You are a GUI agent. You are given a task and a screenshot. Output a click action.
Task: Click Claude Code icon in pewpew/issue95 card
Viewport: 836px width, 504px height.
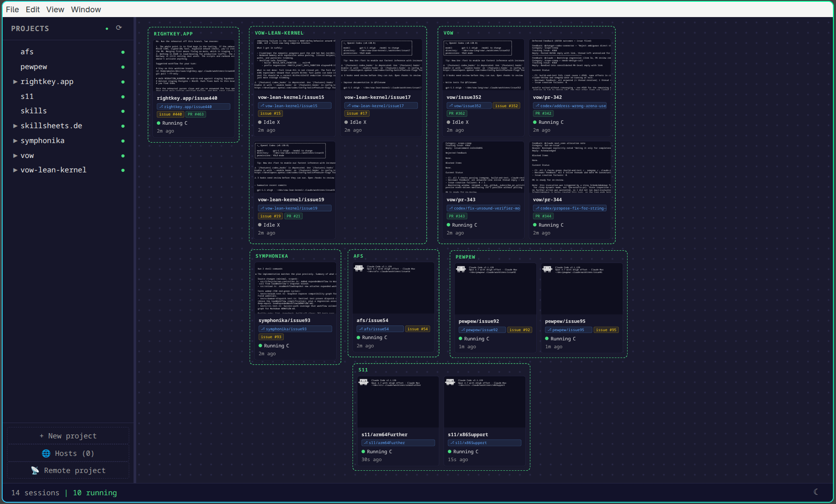point(547,269)
